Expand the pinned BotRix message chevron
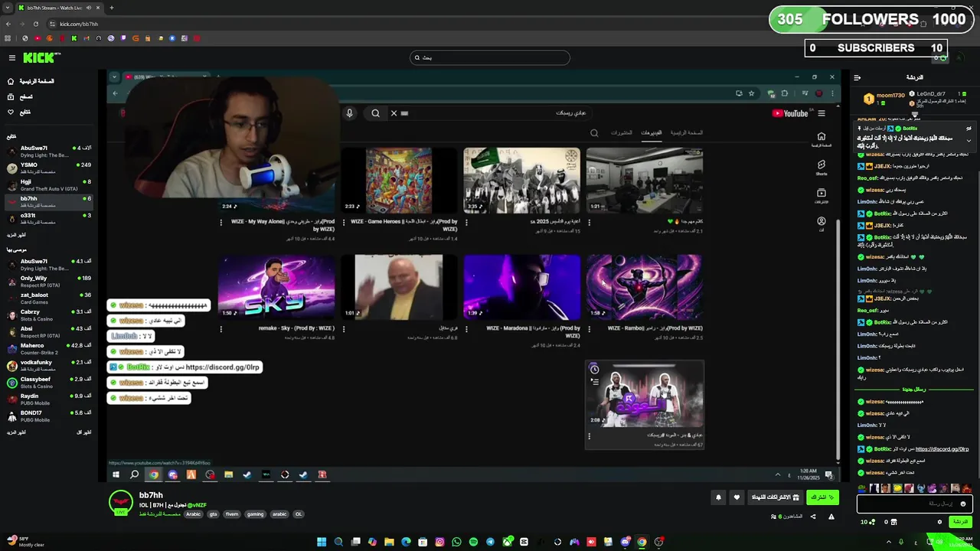The width and height of the screenshot is (980, 551). pyautogui.click(x=969, y=141)
